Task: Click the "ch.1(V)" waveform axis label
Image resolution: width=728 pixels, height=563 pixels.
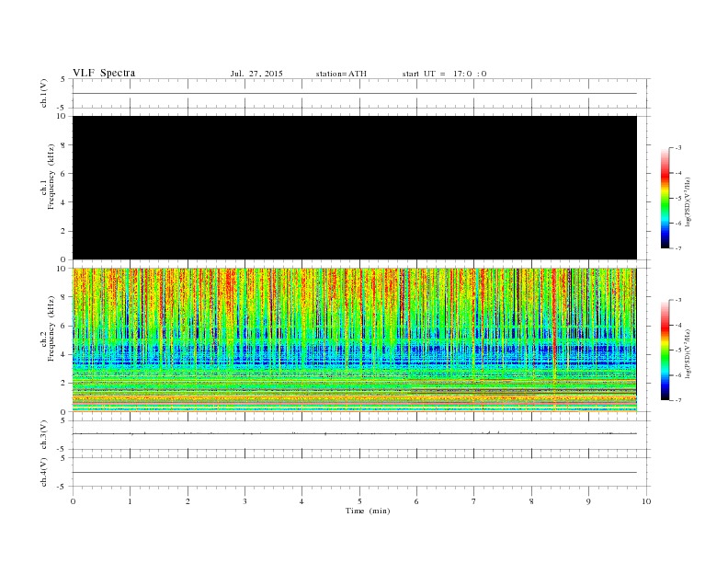Action: [x=43, y=93]
